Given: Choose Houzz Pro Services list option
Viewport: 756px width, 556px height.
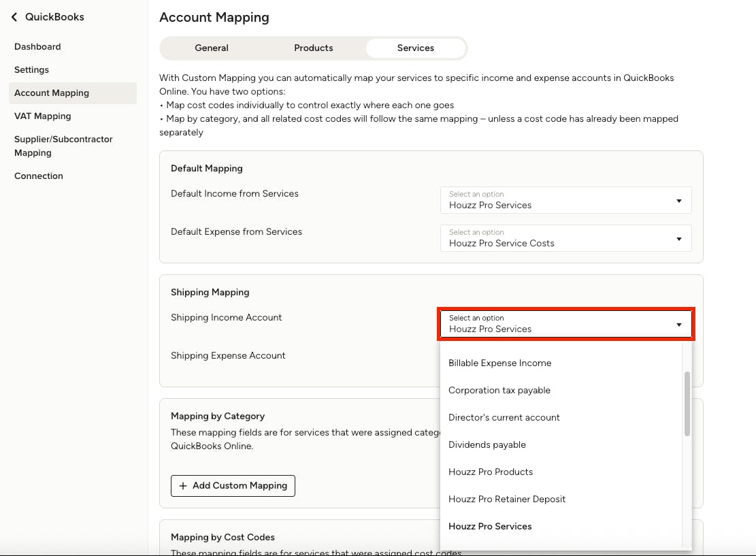Looking at the screenshot, I should 561,527.
